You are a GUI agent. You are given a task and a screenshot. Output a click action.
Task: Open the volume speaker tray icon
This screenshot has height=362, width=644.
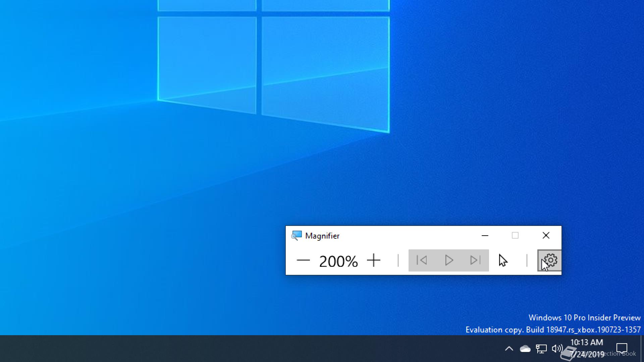pos(557,349)
